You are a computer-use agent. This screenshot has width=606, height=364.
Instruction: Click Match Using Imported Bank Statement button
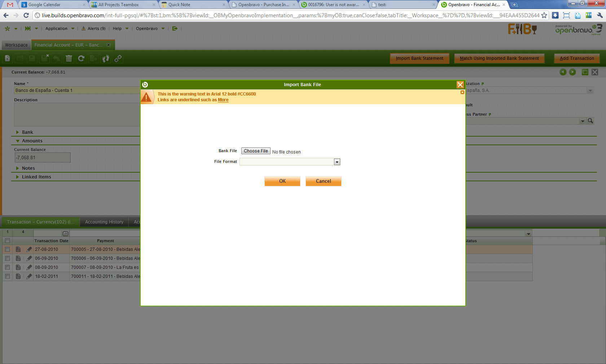pyautogui.click(x=499, y=58)
